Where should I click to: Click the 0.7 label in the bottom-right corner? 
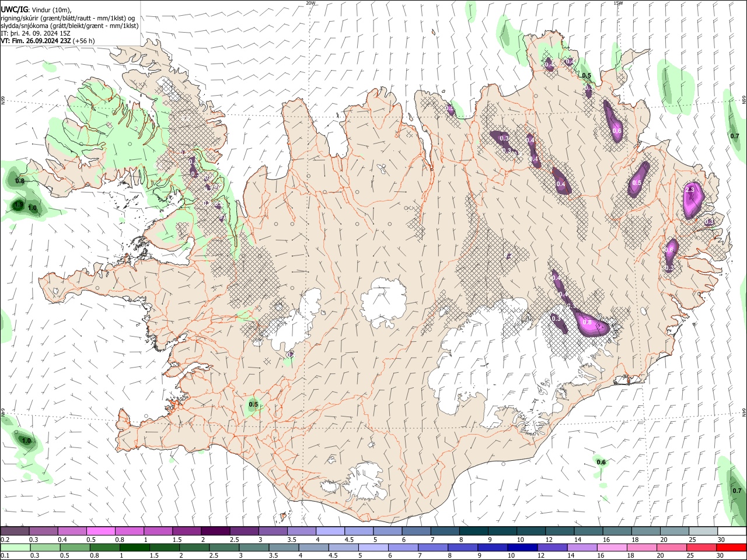(737, 491)
